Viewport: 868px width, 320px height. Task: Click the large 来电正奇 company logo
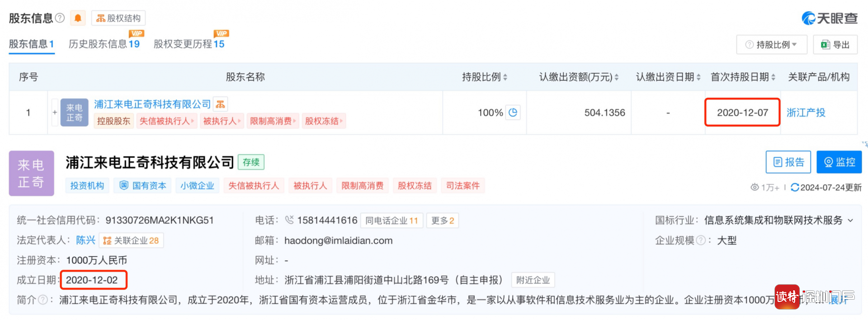31,173
